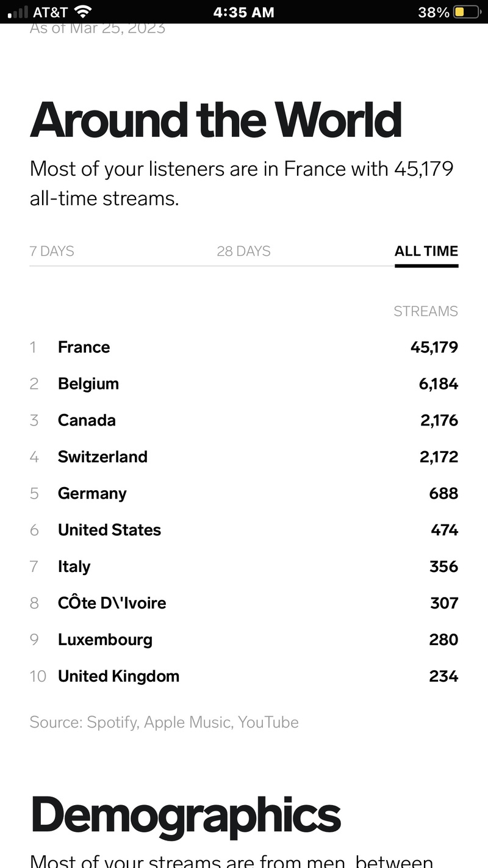
Task: Tap the Streams column header
Action: [425, 311]
